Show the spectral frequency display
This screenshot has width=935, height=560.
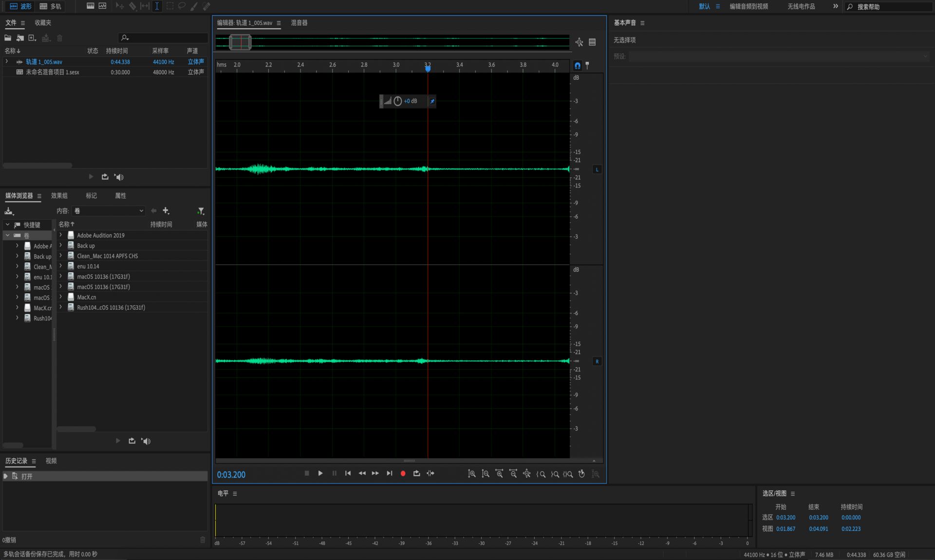(91, 6)
